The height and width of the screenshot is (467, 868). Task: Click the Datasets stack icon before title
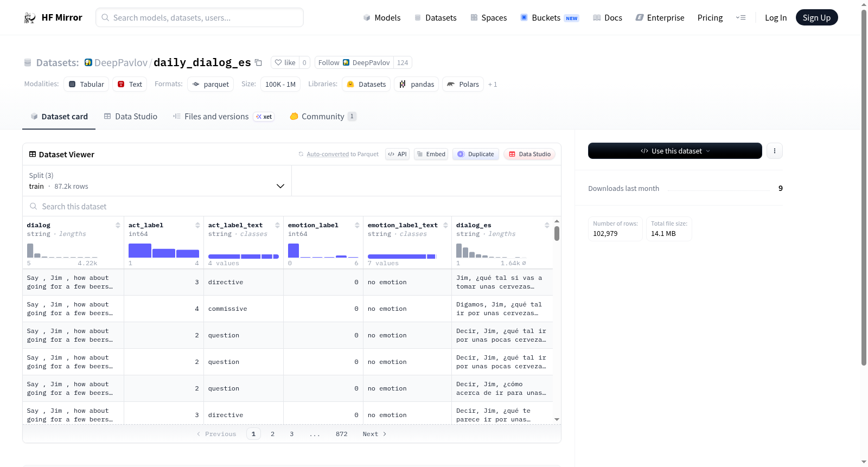pyautogui.click(x=28, y=63)
